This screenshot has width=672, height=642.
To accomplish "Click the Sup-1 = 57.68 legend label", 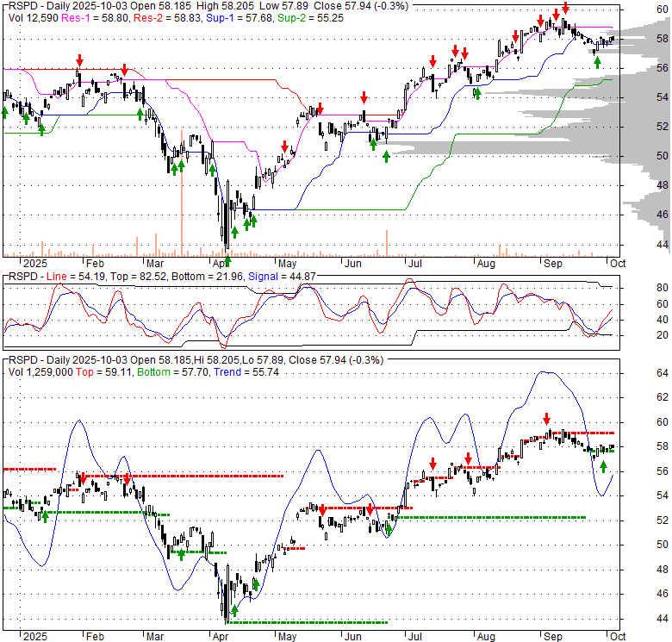I will (227, 17).
